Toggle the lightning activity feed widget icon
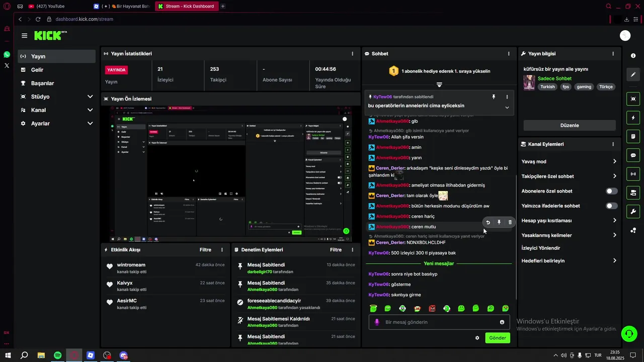644x362 pixels. click(x=633, y=118)
